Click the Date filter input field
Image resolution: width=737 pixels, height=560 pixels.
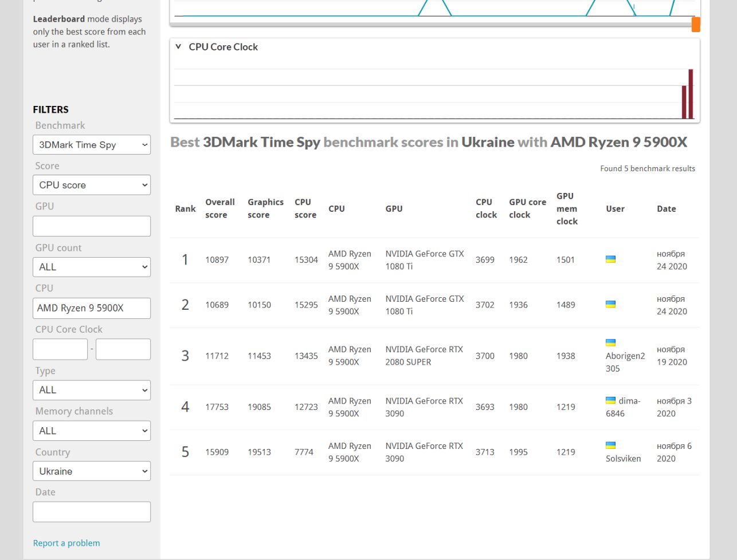92,512
